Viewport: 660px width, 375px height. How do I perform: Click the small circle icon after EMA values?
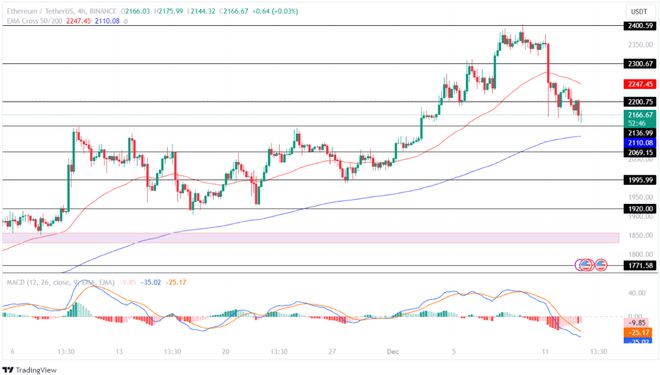pyautogui.click(x=125, y=21)
